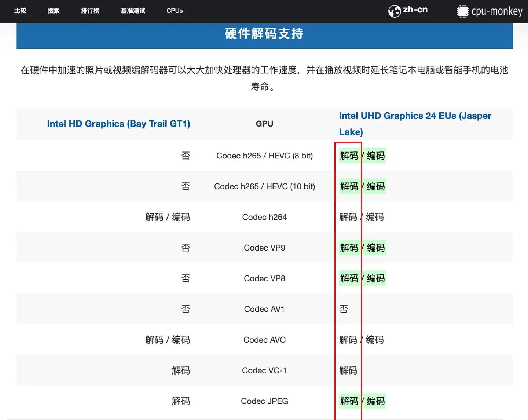The width and height of the screenshot is (528, 420).
Task: Click the cpu-monkey chip logo icon
Action: click(462, 11)
